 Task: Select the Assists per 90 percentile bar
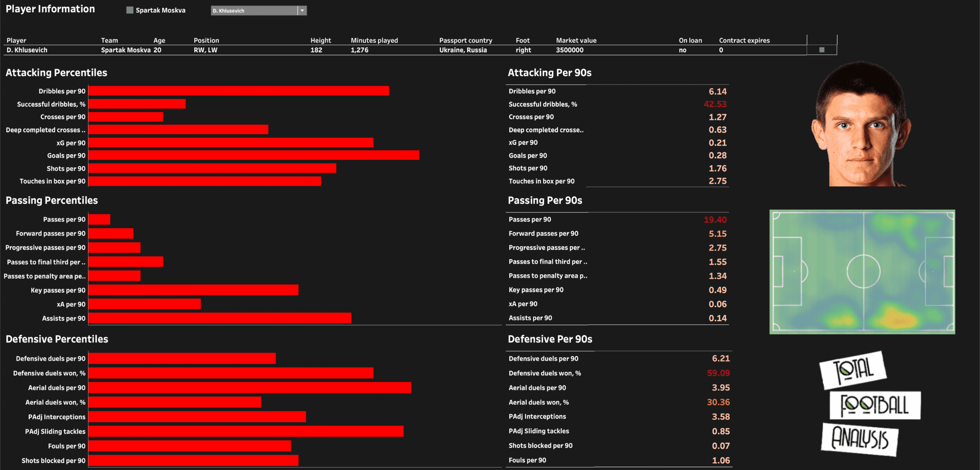(219, 318)
